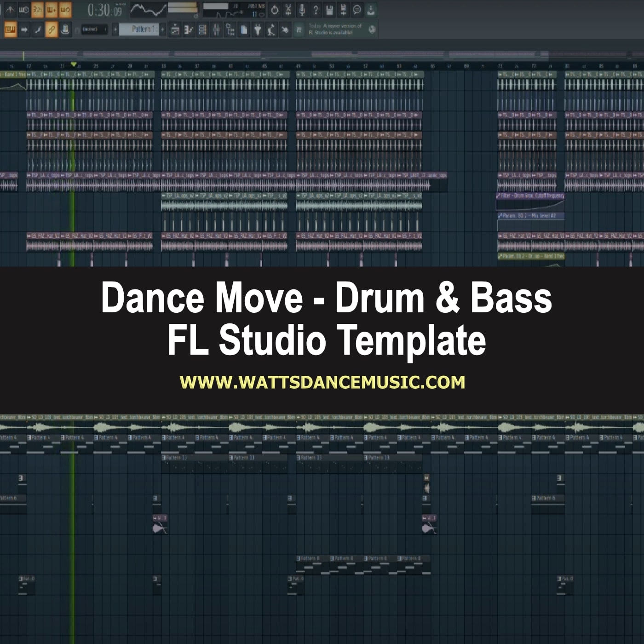Toggle multilink to controllers
Screen dimensions: 644x644
click(52, 30)
